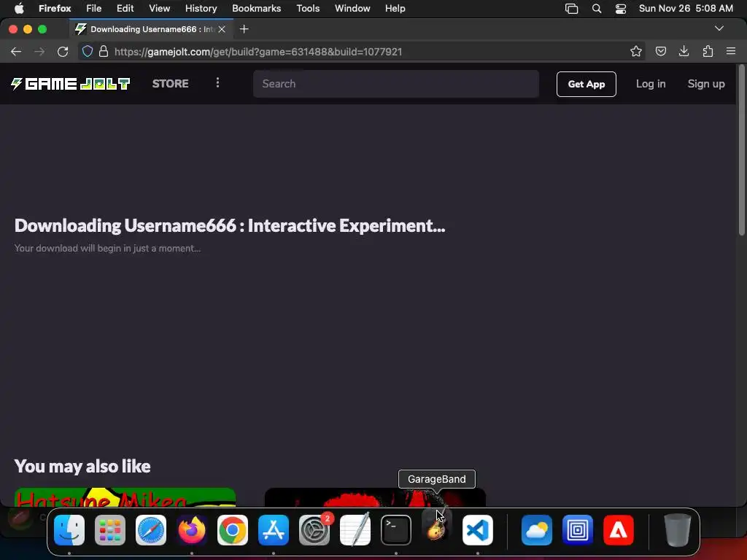Click the Get App button
The height and width of the screenshot is (560, 747).
[586, 84]
